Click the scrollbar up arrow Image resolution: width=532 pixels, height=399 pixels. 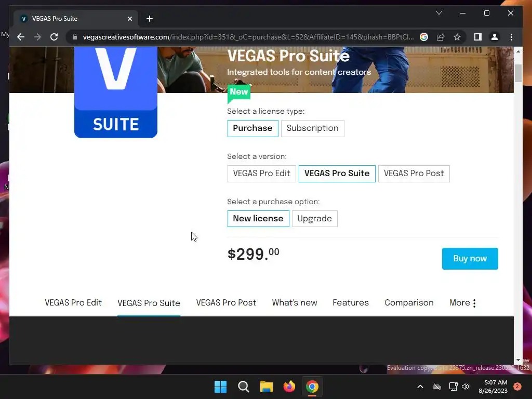click(518, 51)
